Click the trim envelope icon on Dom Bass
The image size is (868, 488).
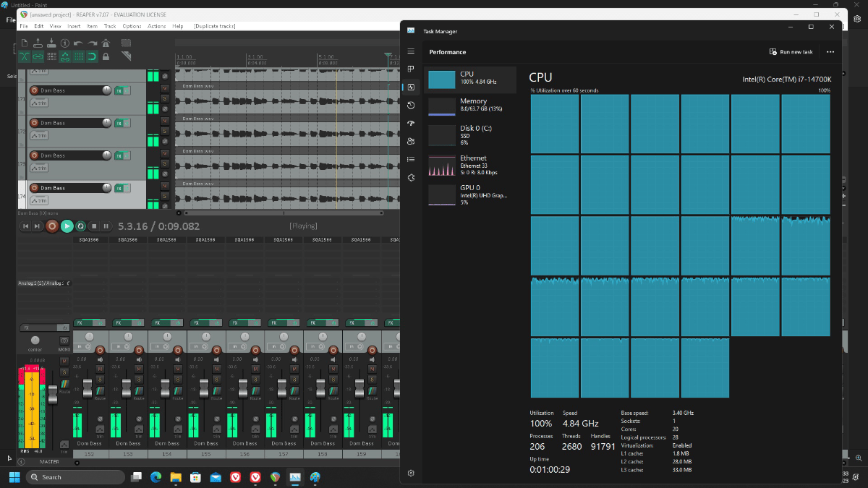click(x=40, y=103)
